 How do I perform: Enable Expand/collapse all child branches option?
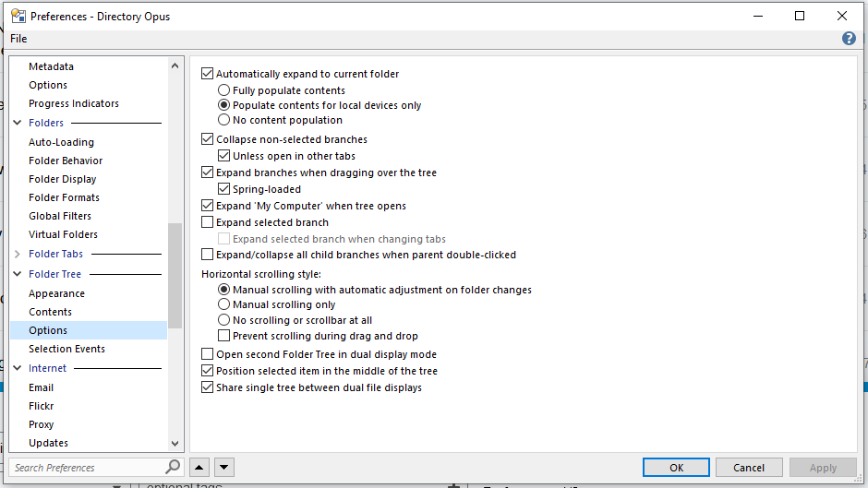(x=207, y=255)
